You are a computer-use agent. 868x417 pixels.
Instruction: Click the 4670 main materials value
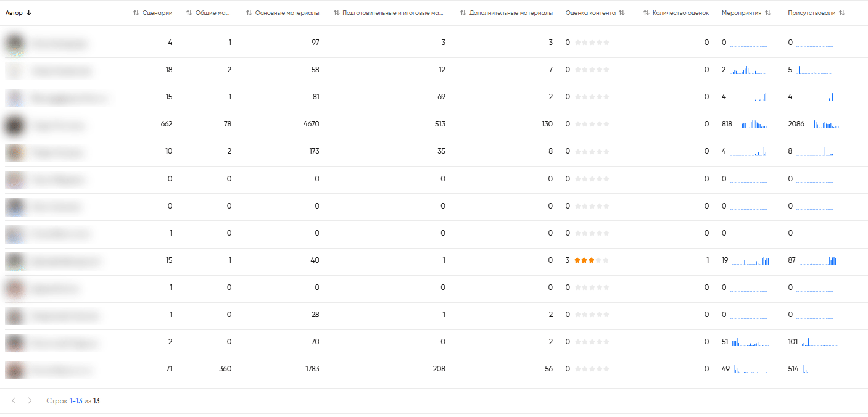(x=310, y=124)
